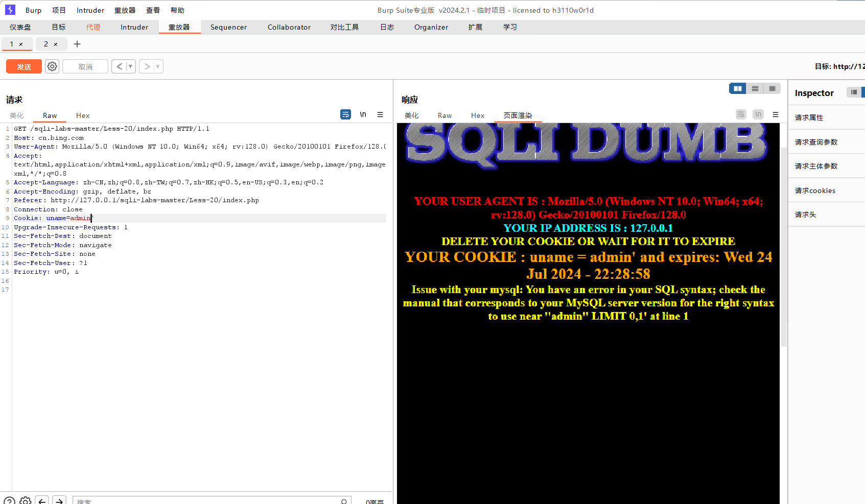The height and width of the screenshot is (504, 865).
Task: Click the 取消 cancel button
Action: pyautogui.click(x=85, y=66)
